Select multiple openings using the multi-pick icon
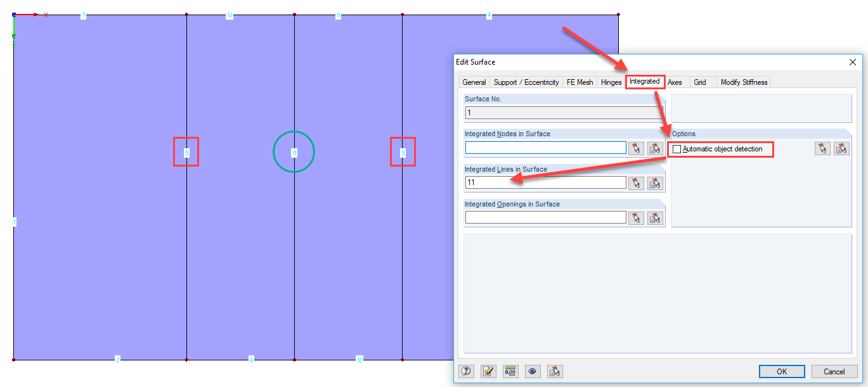The image size is (868, 387). 655,218
